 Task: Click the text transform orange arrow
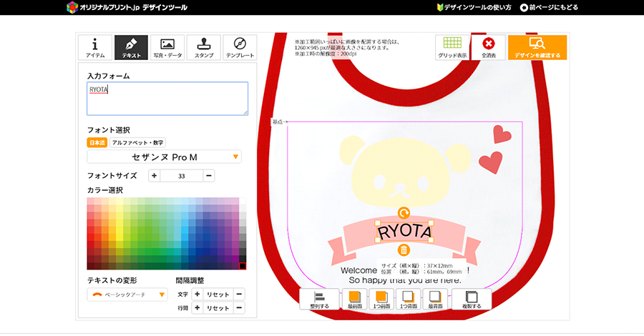point(162,295)
